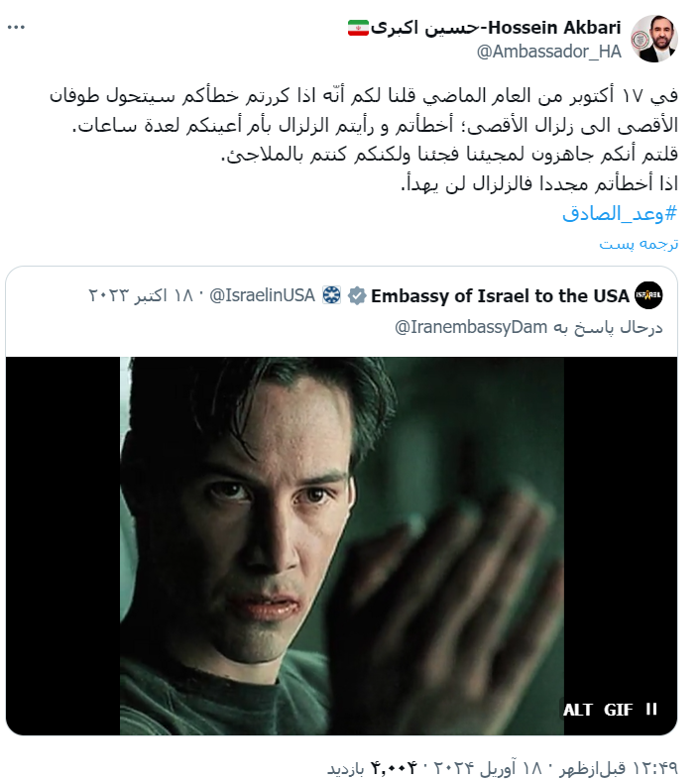This screenshot has height=779, width=700.
Task: Open the ALT image description badge
Action: tap(578, 710)
